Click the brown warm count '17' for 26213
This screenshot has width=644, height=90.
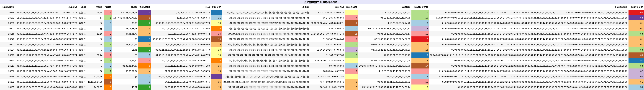pos(420,66)
